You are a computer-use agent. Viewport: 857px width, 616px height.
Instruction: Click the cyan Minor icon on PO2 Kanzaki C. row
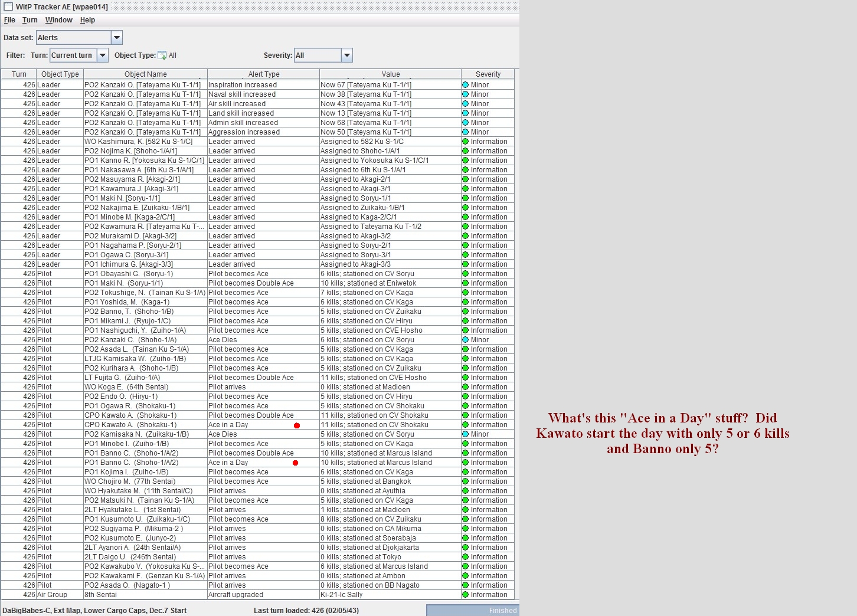click(x=466, y=340)
